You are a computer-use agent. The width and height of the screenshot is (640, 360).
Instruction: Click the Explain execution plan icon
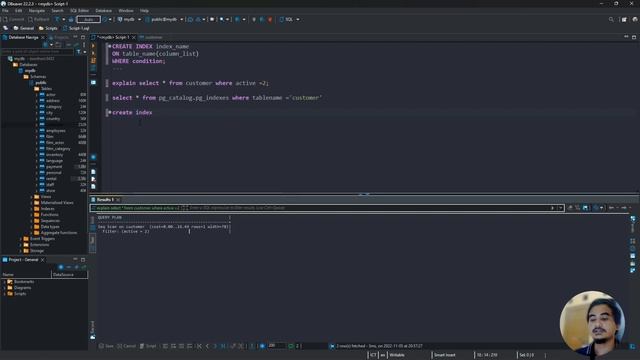pyautogui.click(x=93, y=68)
